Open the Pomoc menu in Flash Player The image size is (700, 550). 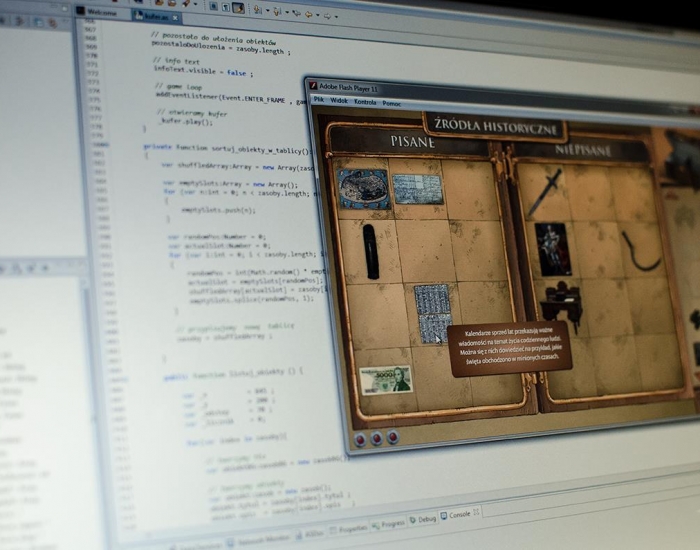pyautogui.click(x=392, y=103)
